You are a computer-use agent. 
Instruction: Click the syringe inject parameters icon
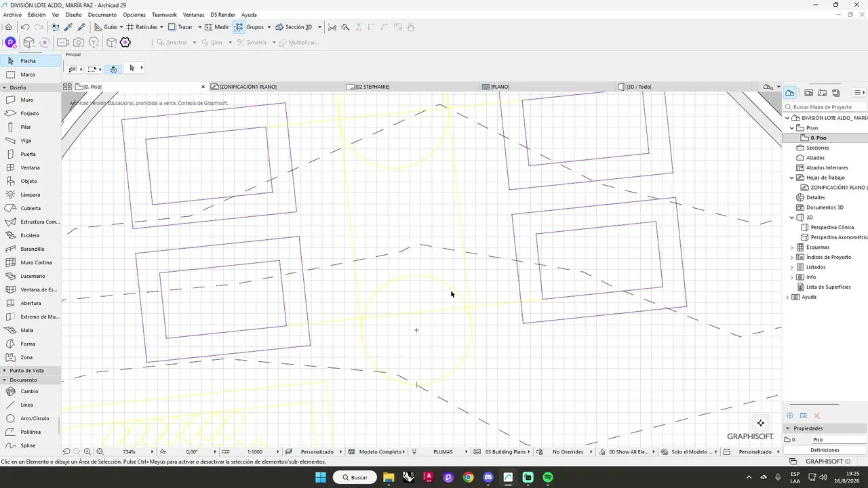82,27
